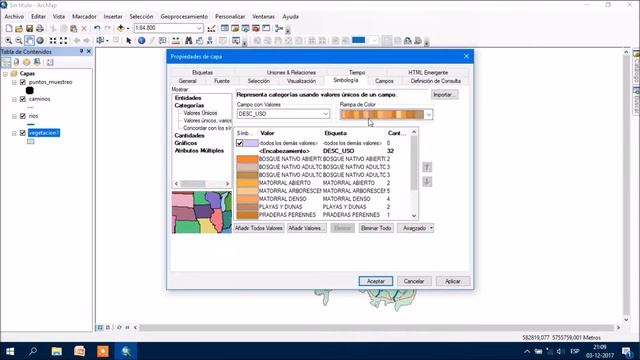The width and height of the screenshot is (640, 360).
Task: Toggle puntos_muestreo layer visibility
Action: click(23, 82)
